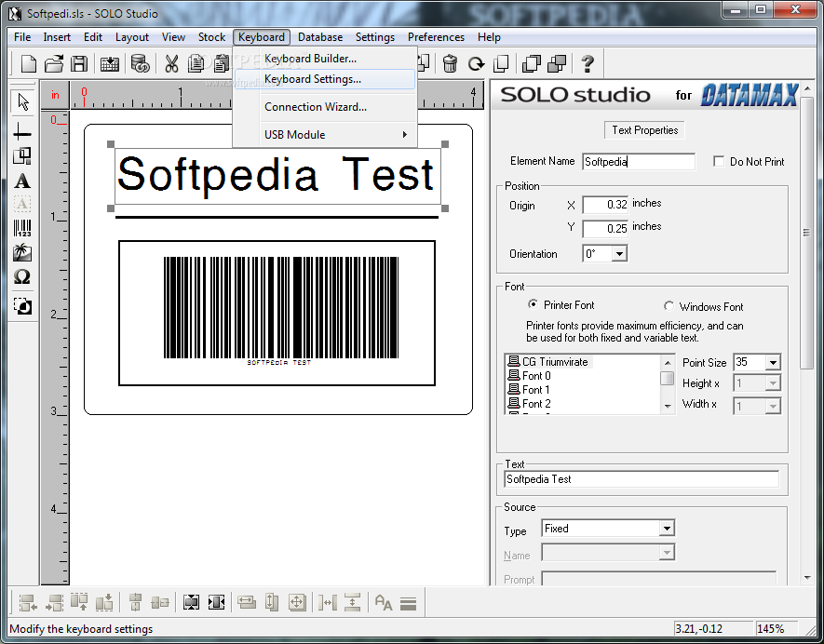824x644 pixels.
Task: Open a file with the folder icon
Action: (x=54, y=64)
